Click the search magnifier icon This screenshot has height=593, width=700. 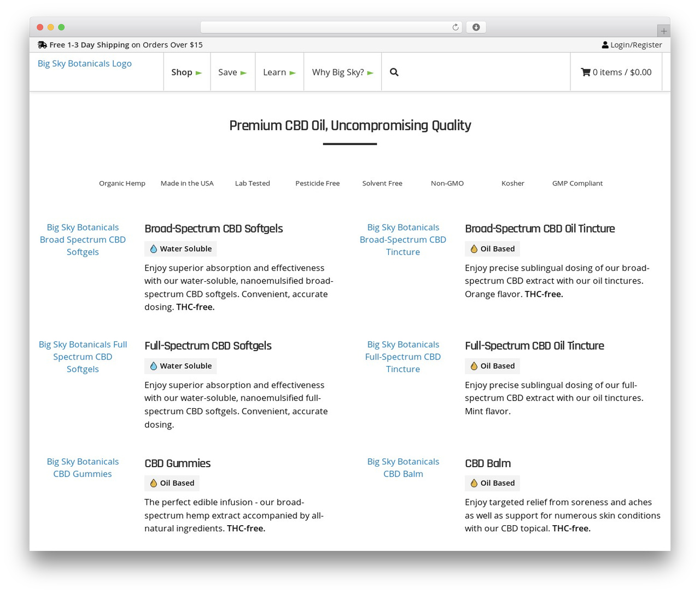tap(394, 72)
